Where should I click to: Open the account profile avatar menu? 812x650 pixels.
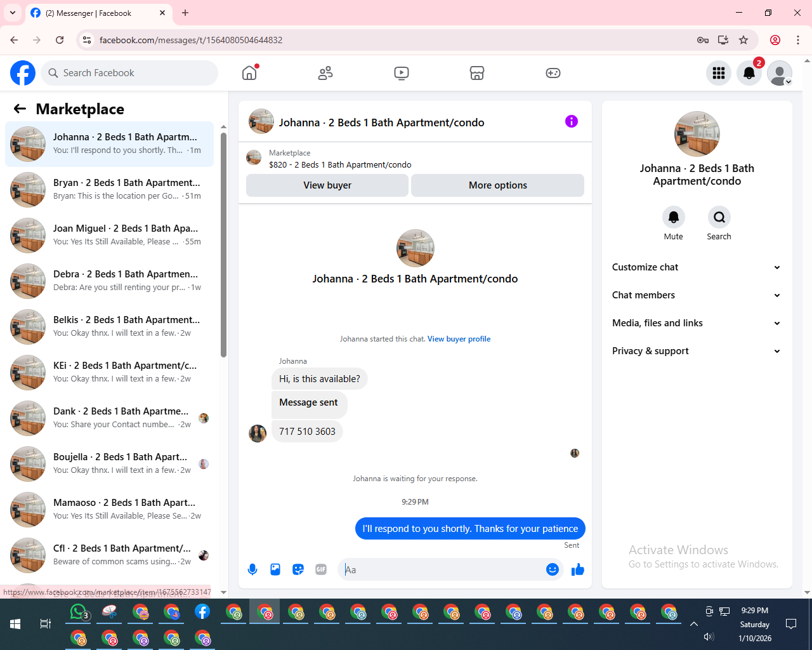point(780,73)
